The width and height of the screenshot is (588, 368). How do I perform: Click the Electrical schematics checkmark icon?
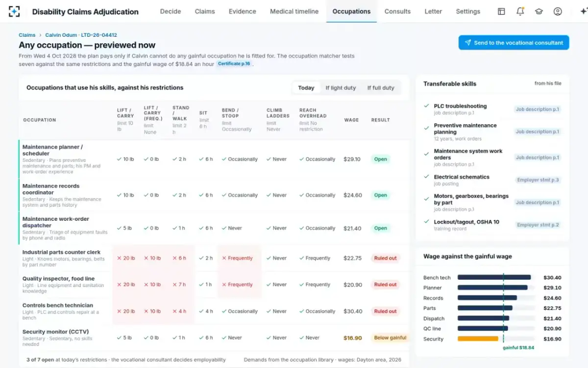tap(426, 177)
